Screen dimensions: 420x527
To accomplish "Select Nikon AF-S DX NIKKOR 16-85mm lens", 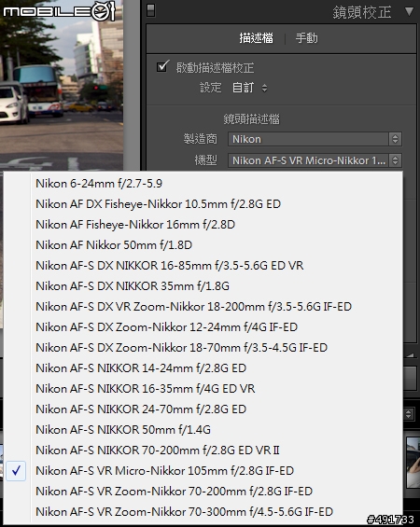I will (x=203, y=266).
